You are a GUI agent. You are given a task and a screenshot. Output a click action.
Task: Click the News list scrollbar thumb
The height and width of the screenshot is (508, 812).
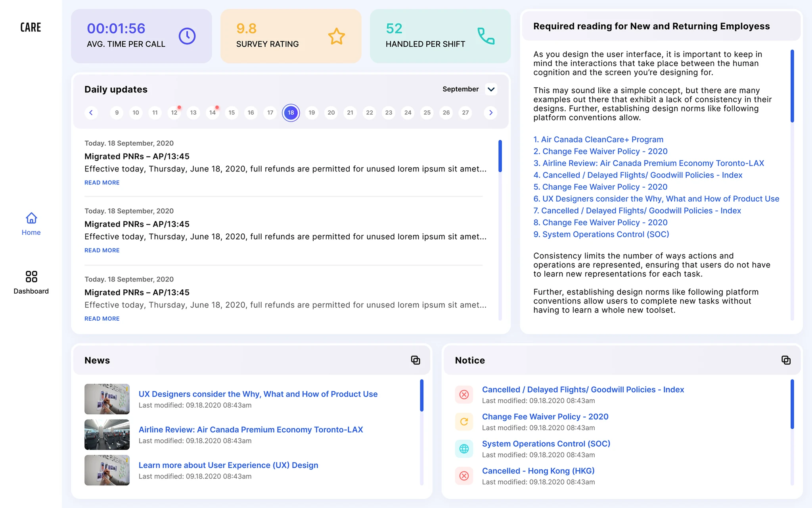pyautogui.click(x=421, y=395)
